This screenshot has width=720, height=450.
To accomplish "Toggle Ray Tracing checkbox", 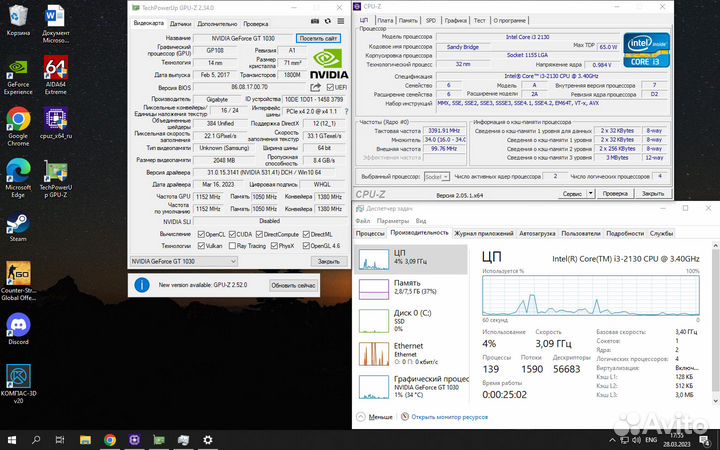I will pos(232,246).
